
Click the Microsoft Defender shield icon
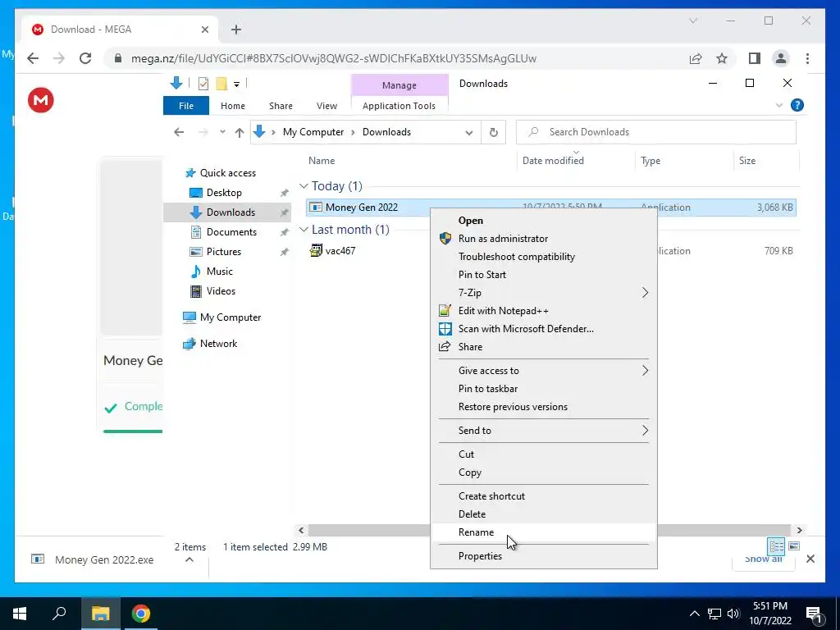click(445, 329)
